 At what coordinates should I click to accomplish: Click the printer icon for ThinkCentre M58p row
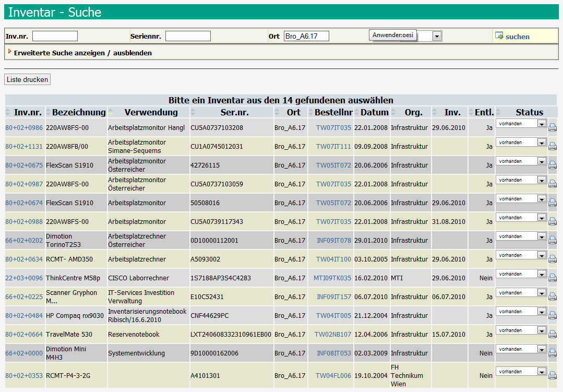[552, 278]
